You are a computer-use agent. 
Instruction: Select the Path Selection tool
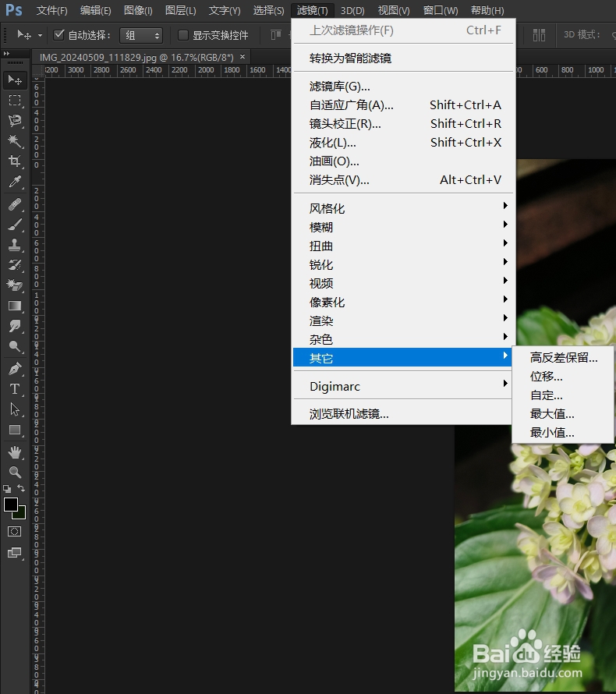point(15,409)
